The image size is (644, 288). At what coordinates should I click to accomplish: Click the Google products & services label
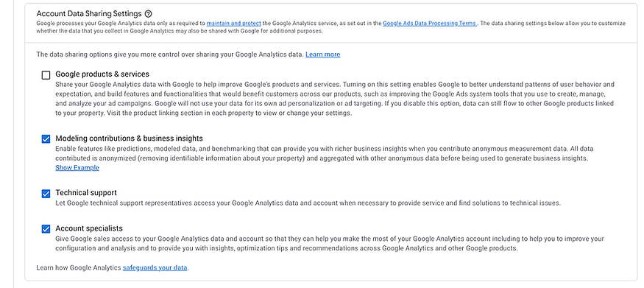pyautogui.click(x=102, y=74)
